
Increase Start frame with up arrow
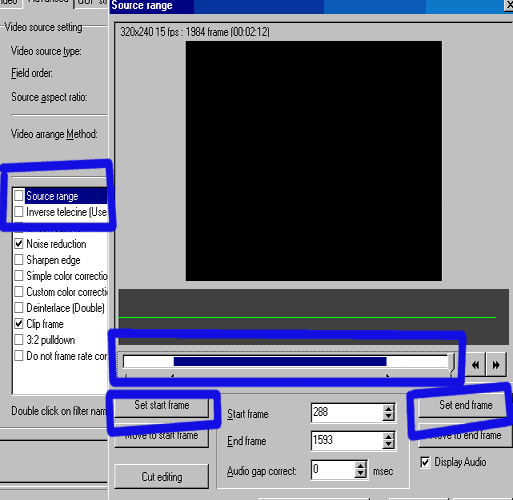(x=388, y=409)
